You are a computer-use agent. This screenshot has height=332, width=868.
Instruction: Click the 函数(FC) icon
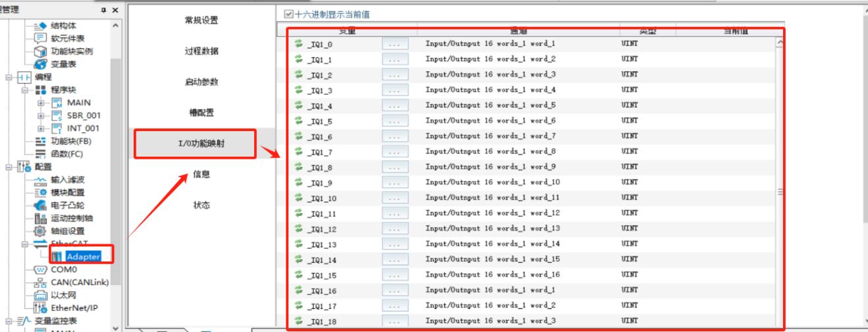[x=40, y=154]
